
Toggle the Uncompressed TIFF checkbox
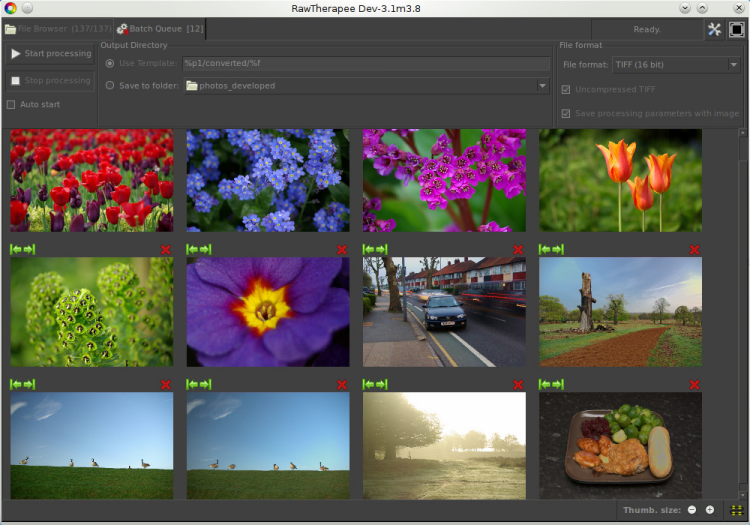tap(567, 90)
